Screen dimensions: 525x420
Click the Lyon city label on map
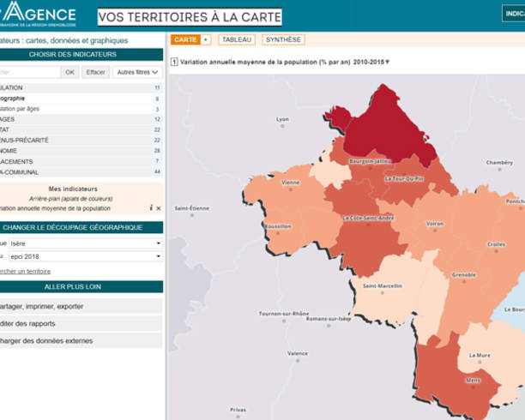282,119
